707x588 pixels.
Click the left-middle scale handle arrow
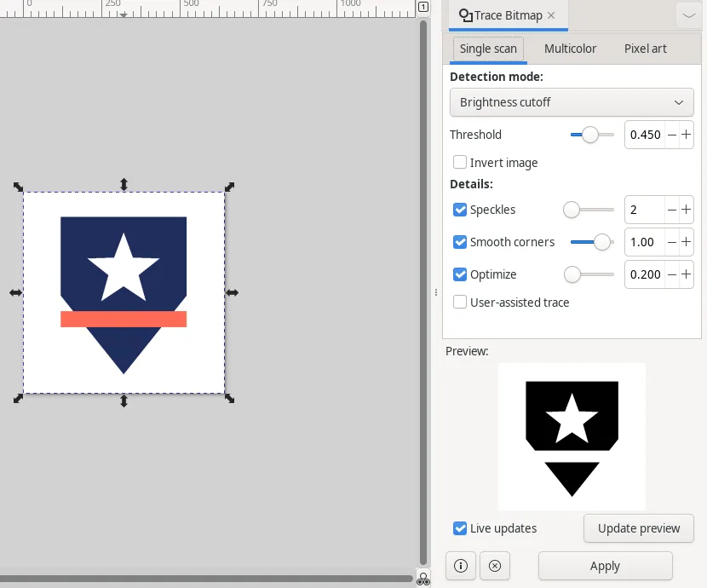coord(16,292)
